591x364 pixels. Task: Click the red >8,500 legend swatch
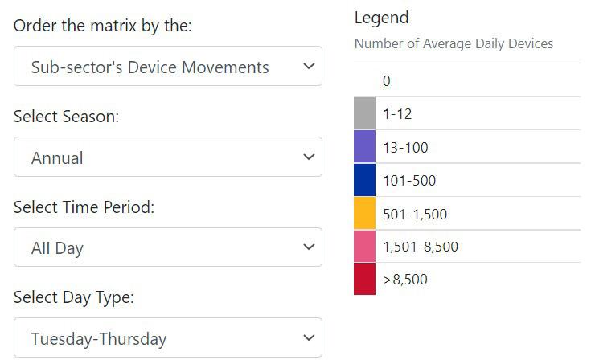[x=364, y=279]
